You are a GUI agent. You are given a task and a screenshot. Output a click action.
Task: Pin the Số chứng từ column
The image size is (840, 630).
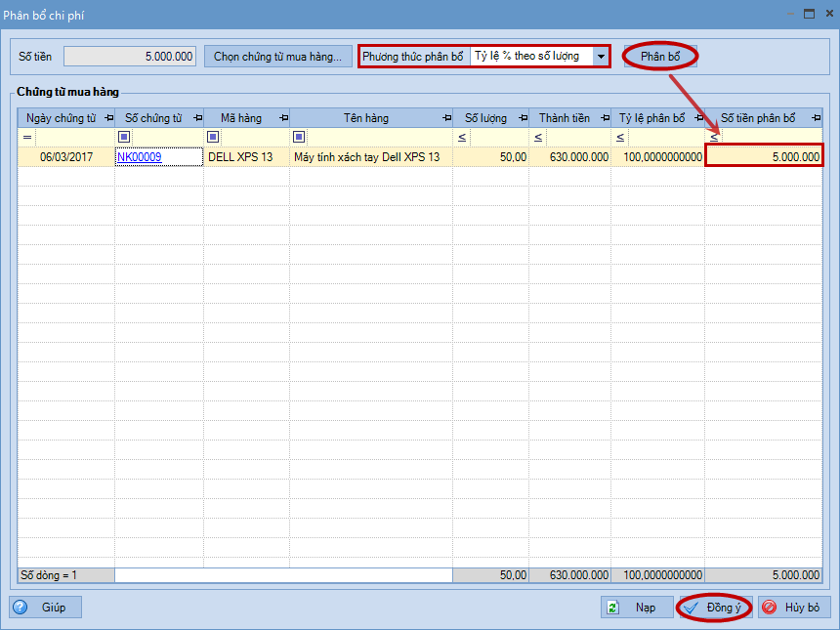tap(197, 118)
